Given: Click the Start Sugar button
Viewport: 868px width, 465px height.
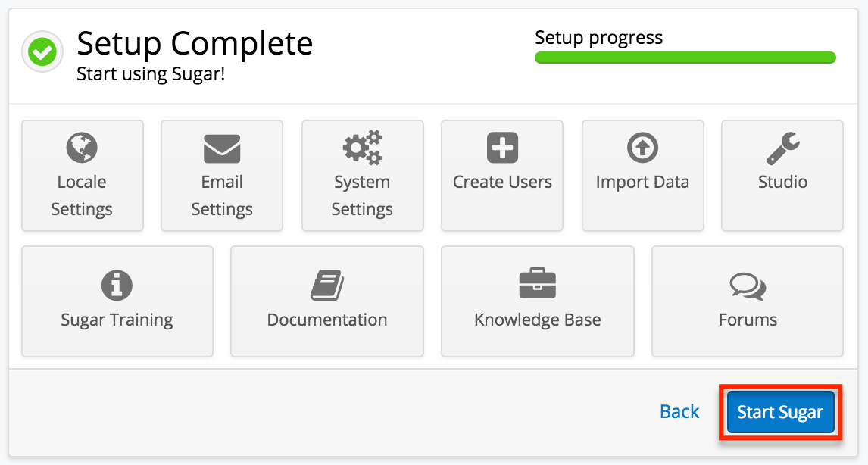Looking at the screenshot, I should pyautogui.click(x=781, y=412).
